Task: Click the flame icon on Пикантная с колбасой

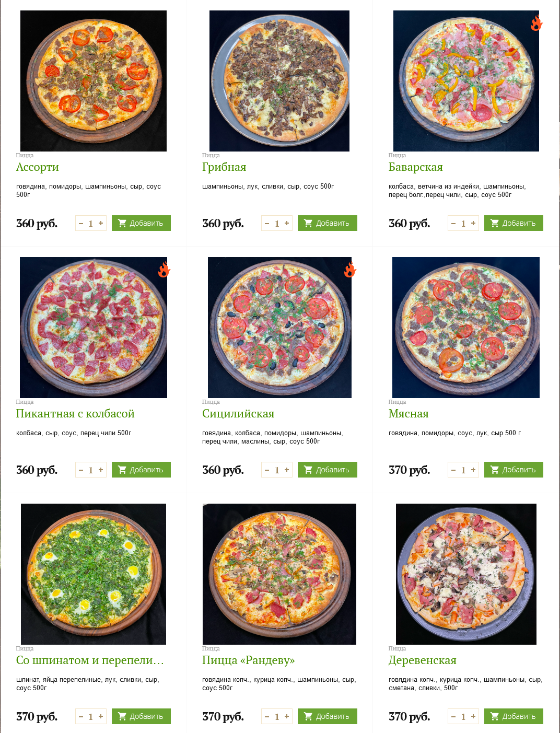Action: click(164, 270)
